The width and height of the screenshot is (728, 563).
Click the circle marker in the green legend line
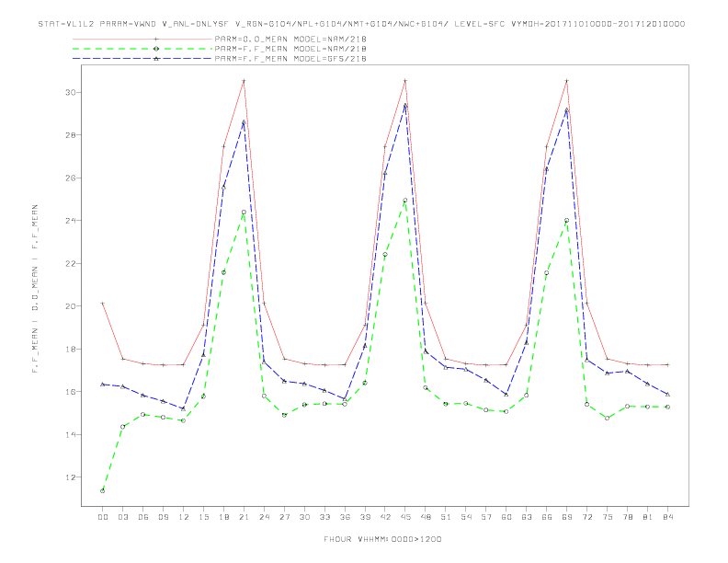coord(156,49)
